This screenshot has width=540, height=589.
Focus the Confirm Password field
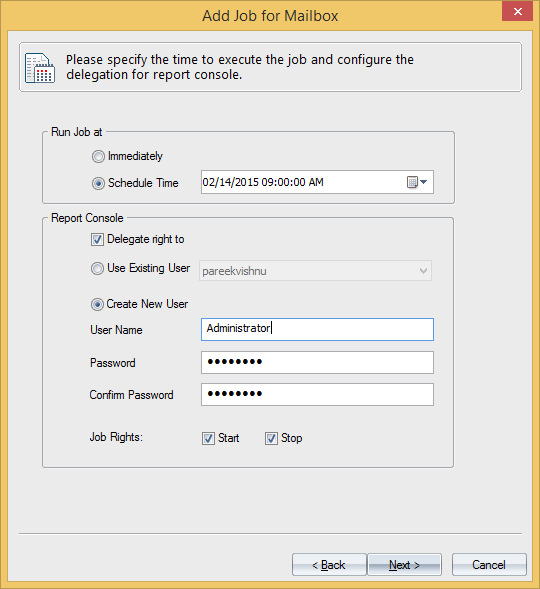317,394
